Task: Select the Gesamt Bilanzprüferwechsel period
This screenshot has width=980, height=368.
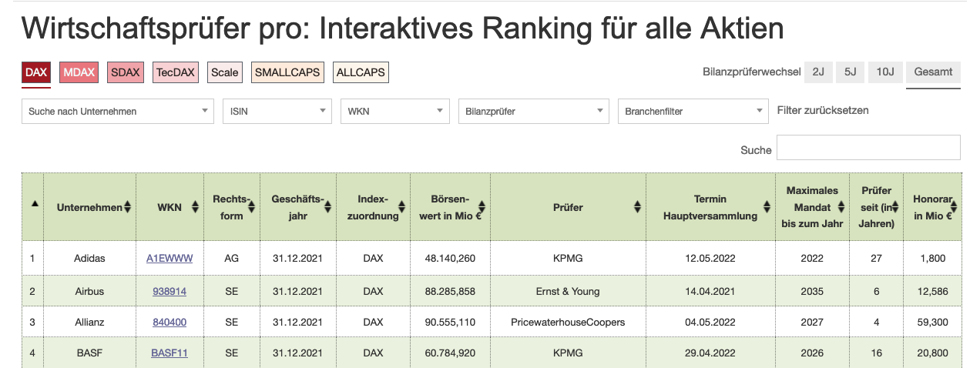Action: point(933,72)
